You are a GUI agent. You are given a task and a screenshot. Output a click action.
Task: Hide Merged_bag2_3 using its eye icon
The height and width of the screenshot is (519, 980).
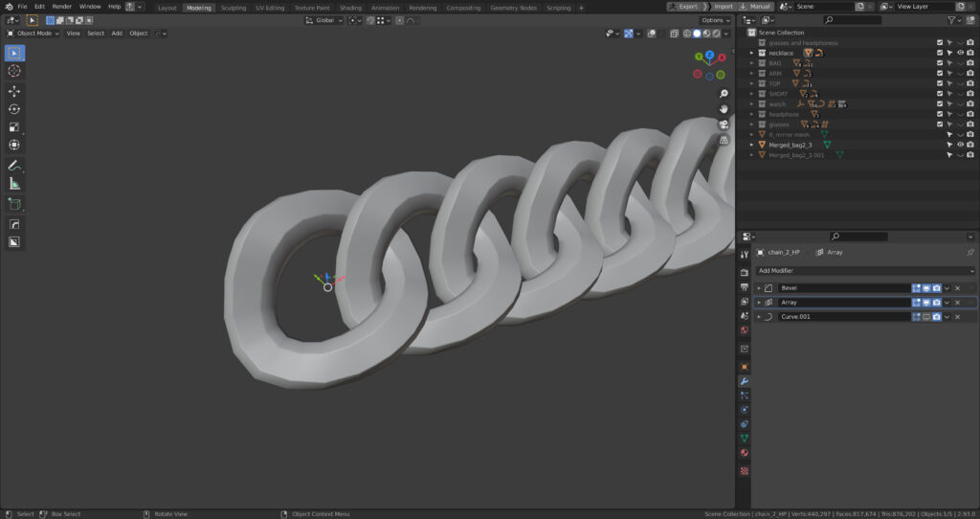(x=960, y=145)
